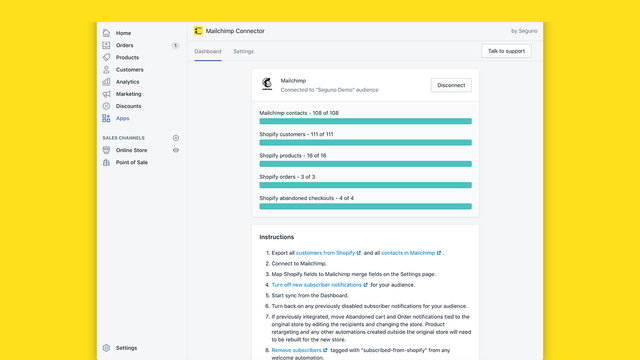640x360 pixels.
Task: Click the Apps grid icon
Action: (x=106, y=118)
